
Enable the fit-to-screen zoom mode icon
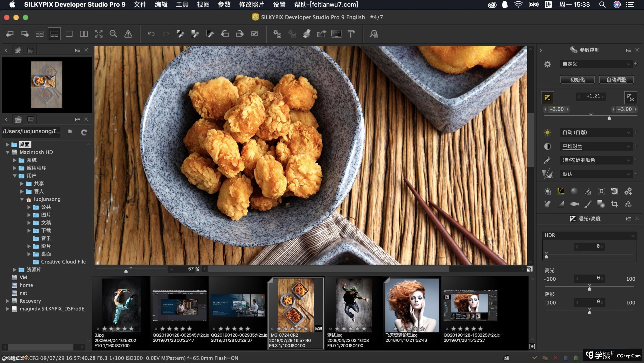click(99, 33)
